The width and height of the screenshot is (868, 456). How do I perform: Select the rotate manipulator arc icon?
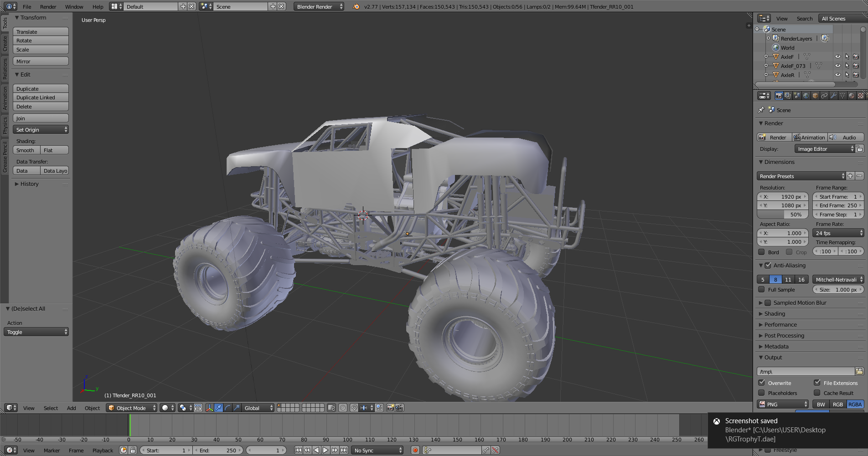click(227, 408)
